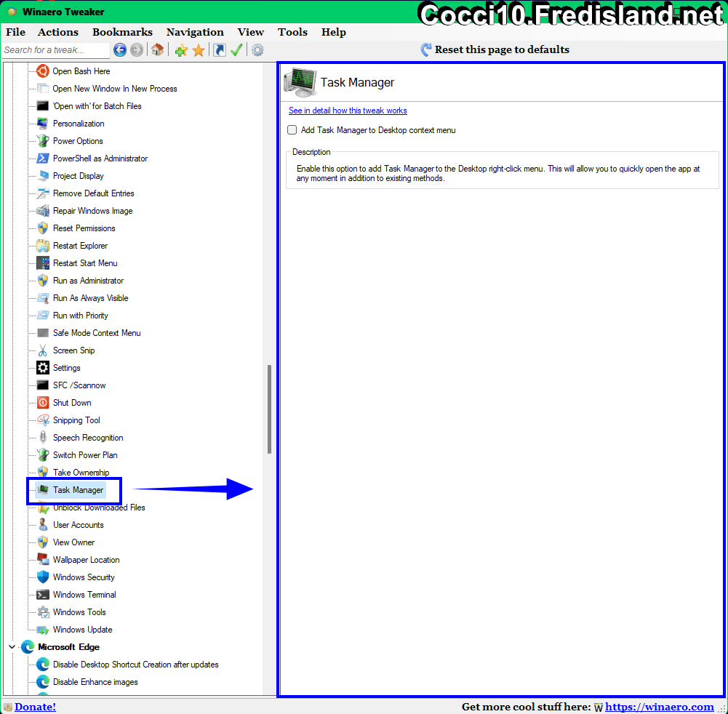This screenshot has height=714, width=728.
Task: Select Power Options in the tree
Action: (x=78, y=141)
